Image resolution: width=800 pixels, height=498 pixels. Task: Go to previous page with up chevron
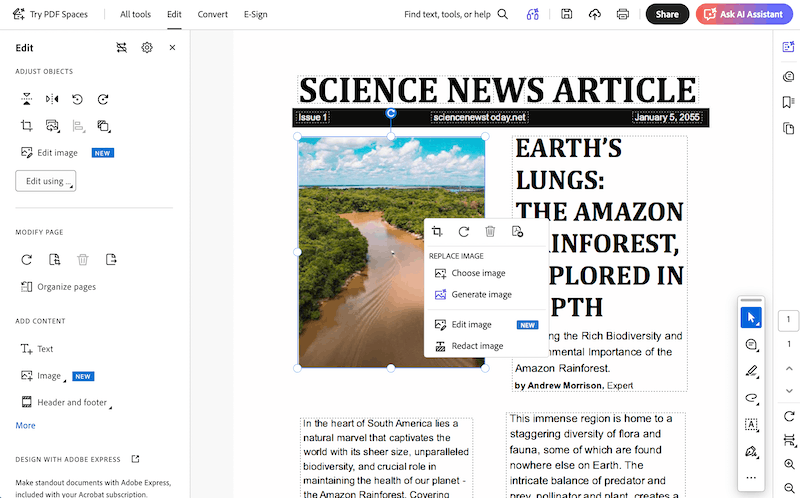coord(789,368)
